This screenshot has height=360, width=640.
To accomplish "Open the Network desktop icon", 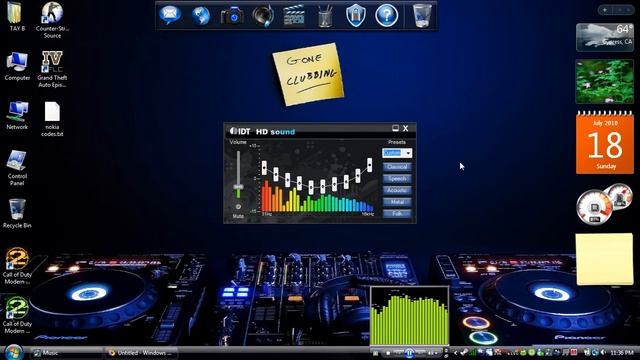I will coord(17,115).
